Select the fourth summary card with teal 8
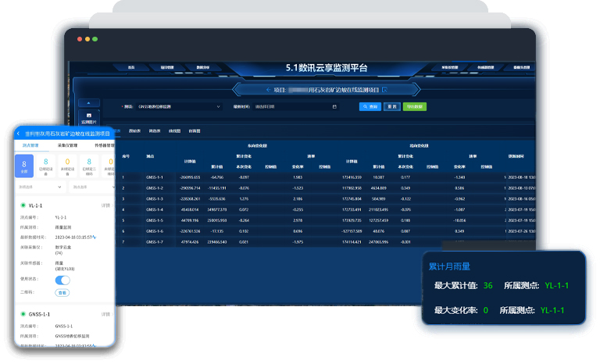 [89, 166]
